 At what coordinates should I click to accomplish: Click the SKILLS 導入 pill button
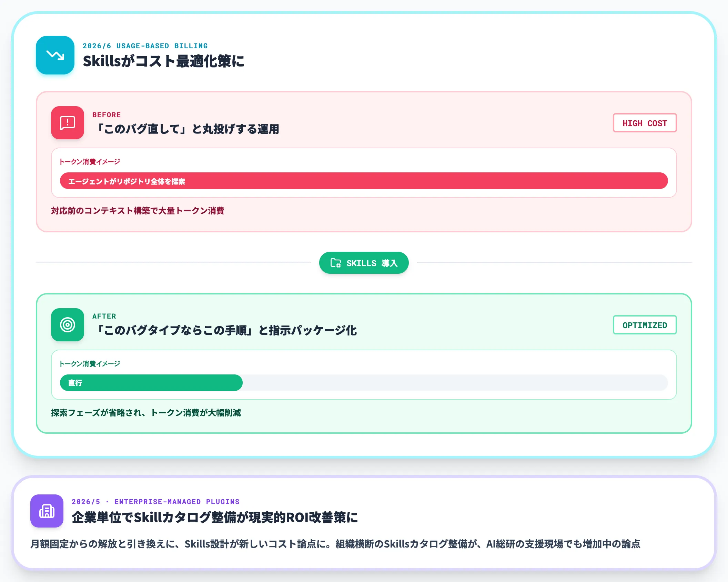tap(364, 263)
